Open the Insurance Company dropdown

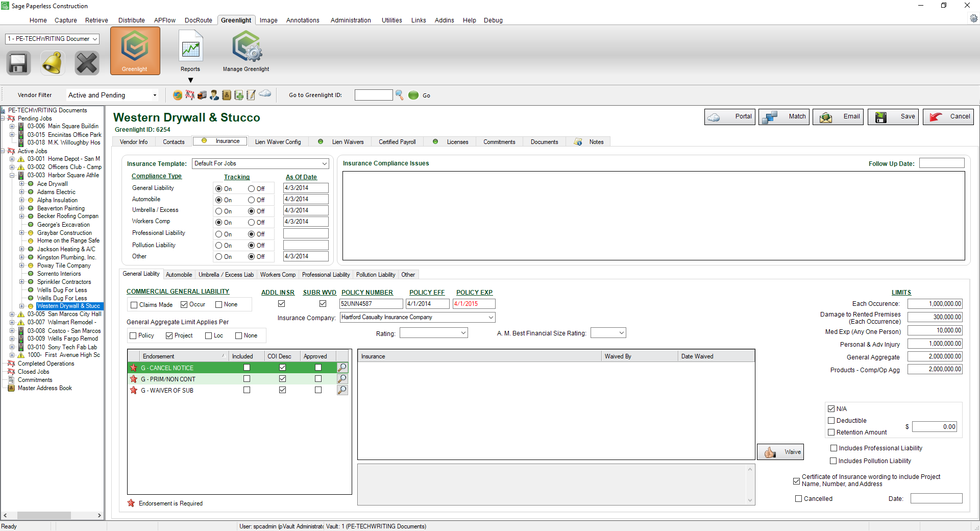(x=491, y=318)
